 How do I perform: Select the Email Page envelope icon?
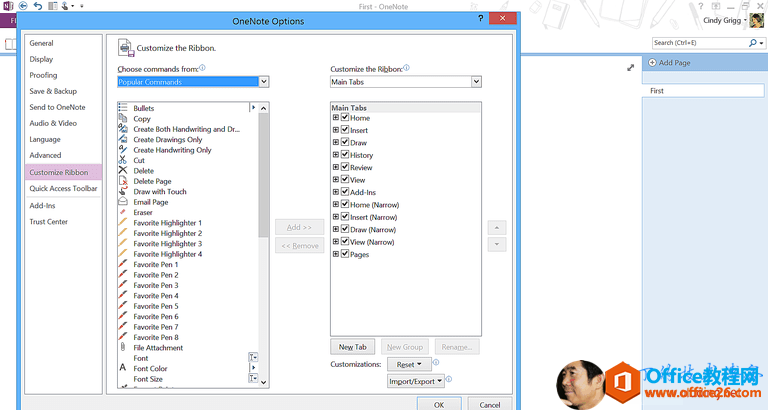[x=123, y=202]
